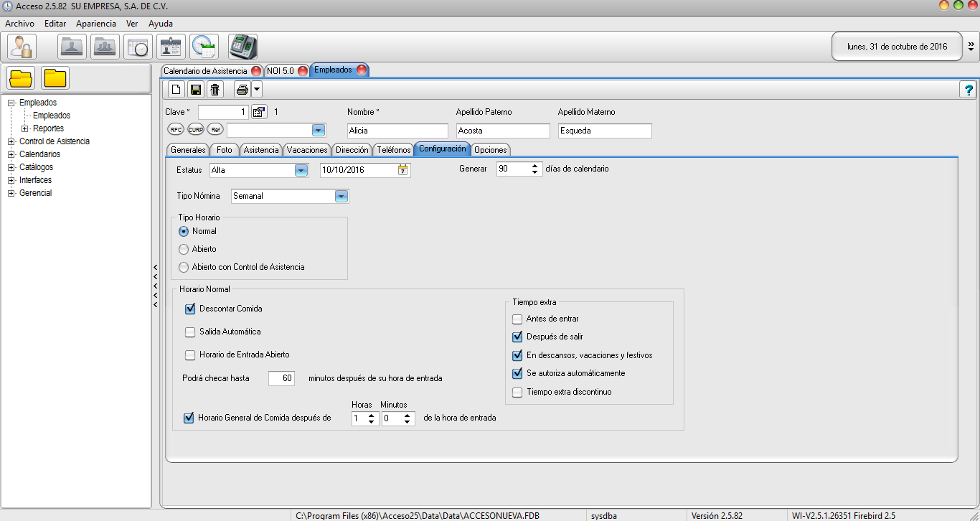Screen dimensions: 980x521
Task: Uncheck Descontar Comida checkbox
Action: click(190, 309)
